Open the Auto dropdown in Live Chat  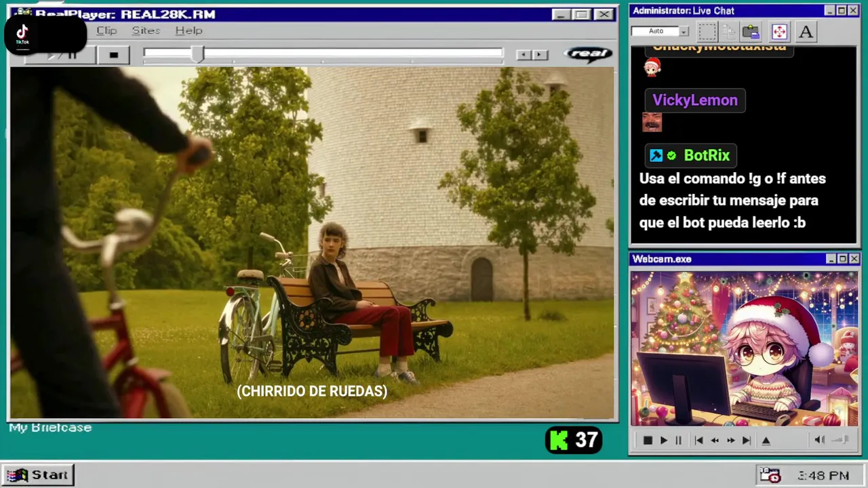pyautogui.click(x=684, y=31)
